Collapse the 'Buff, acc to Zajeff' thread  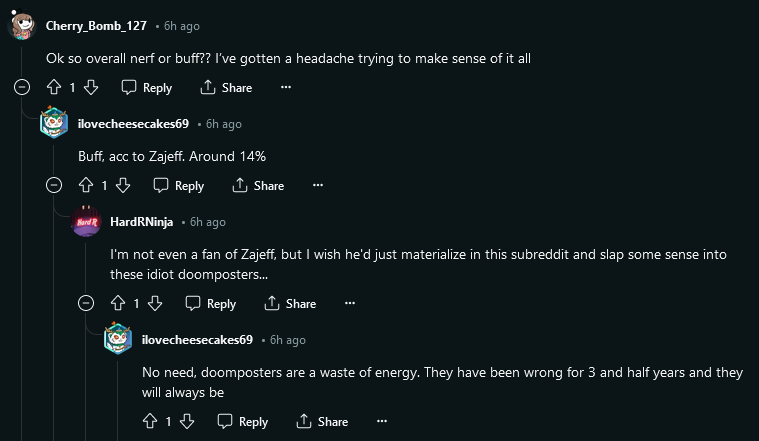click(55, 186)
